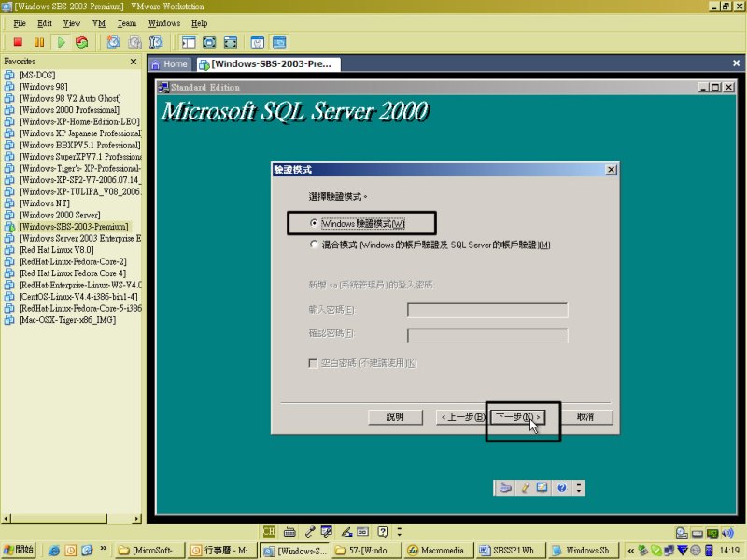The height and width of the screenshot is (560, 747).
Task: Click the CH language indicator on the IME bar
Action: pos(269,531)
